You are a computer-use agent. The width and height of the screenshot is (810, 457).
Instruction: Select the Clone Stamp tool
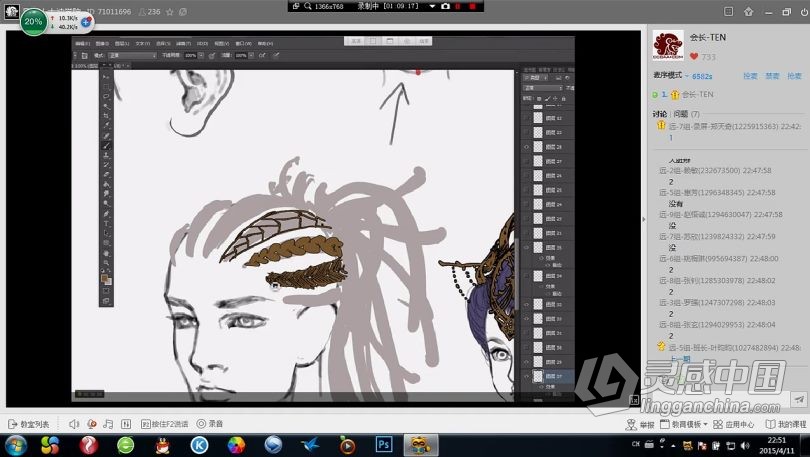click(106, 156)
